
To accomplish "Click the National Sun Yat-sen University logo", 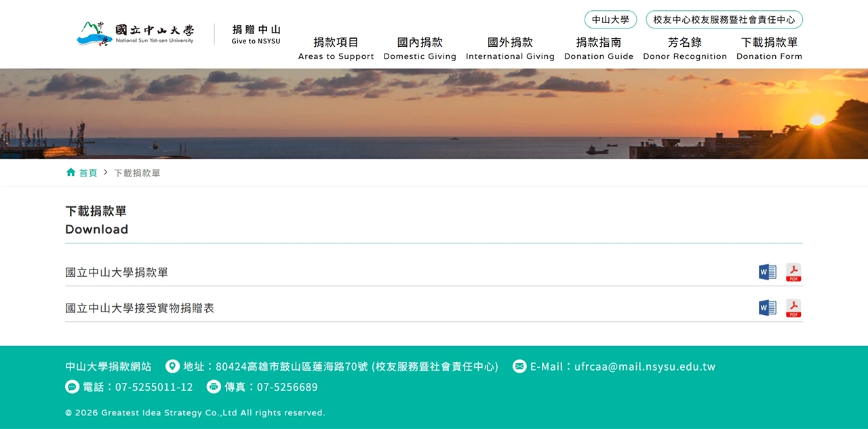I will (x=136, y=33).
